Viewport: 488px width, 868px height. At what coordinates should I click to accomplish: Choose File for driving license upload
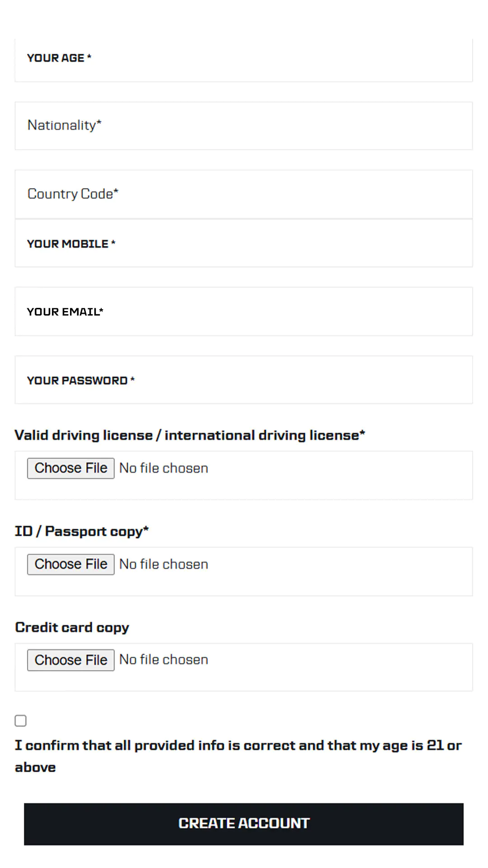(x=71, y=468)
